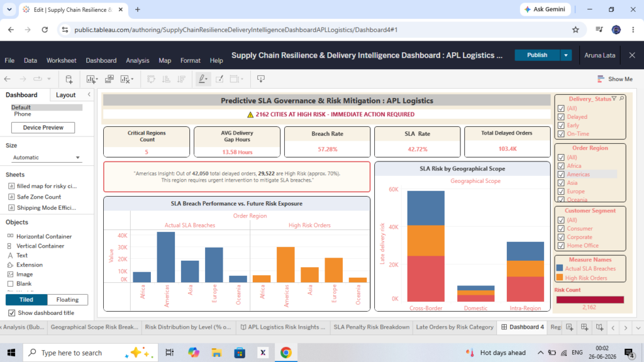This screenshot has width=644, height=362.
Task: Select the Floating layout button
Action: (x=67, y=300)
